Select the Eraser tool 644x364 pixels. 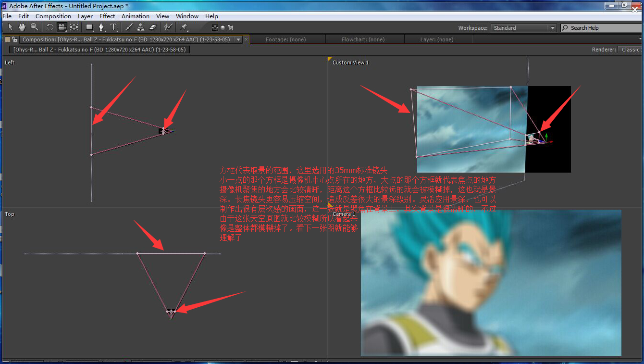pyautogui.click(x=153, y=27)
